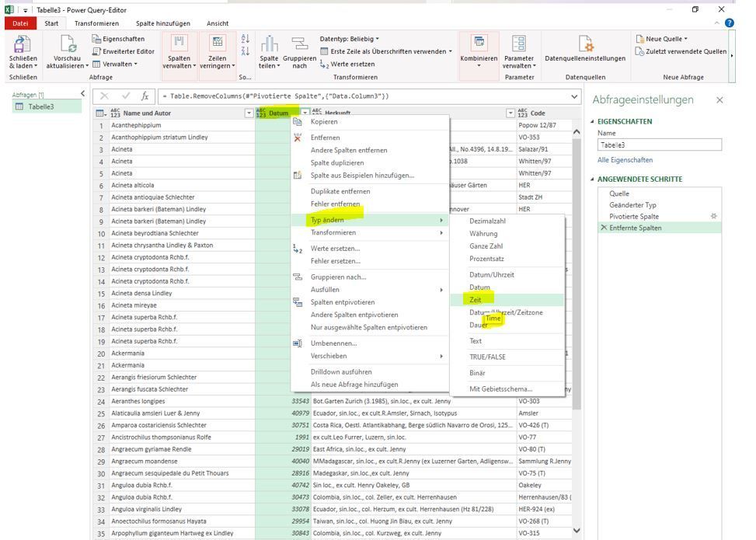Expand the formula bar with chevron
Image resolution: width=756 pixels, height=540 pixels.
(574, 96)
